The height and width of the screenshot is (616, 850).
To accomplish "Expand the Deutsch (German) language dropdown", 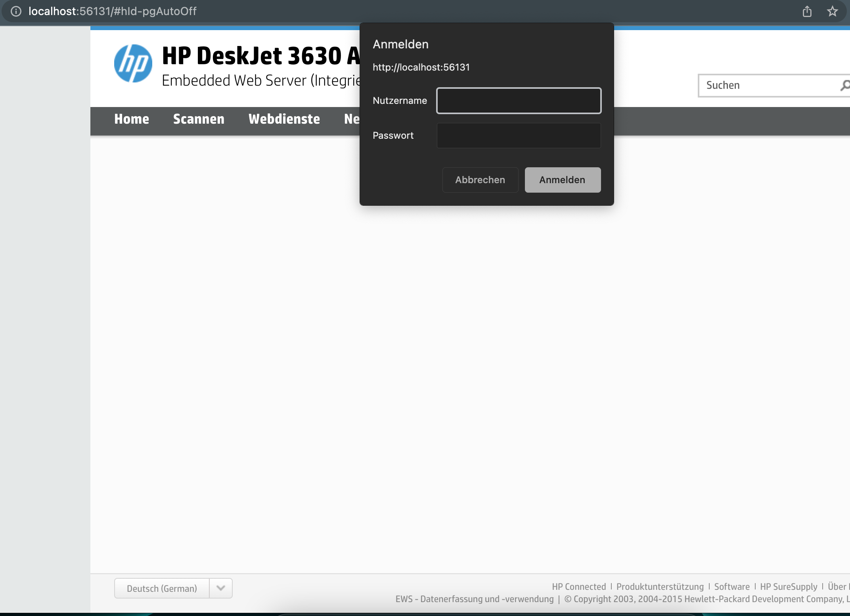I will tap(161, 588).
